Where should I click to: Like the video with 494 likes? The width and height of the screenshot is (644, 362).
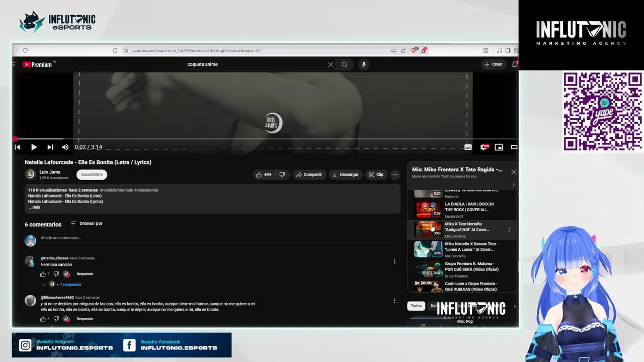click(x=264, y=174)
